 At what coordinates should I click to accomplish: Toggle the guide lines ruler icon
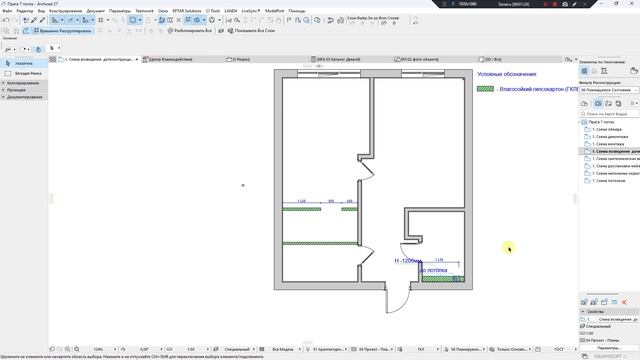coord(55,20)
